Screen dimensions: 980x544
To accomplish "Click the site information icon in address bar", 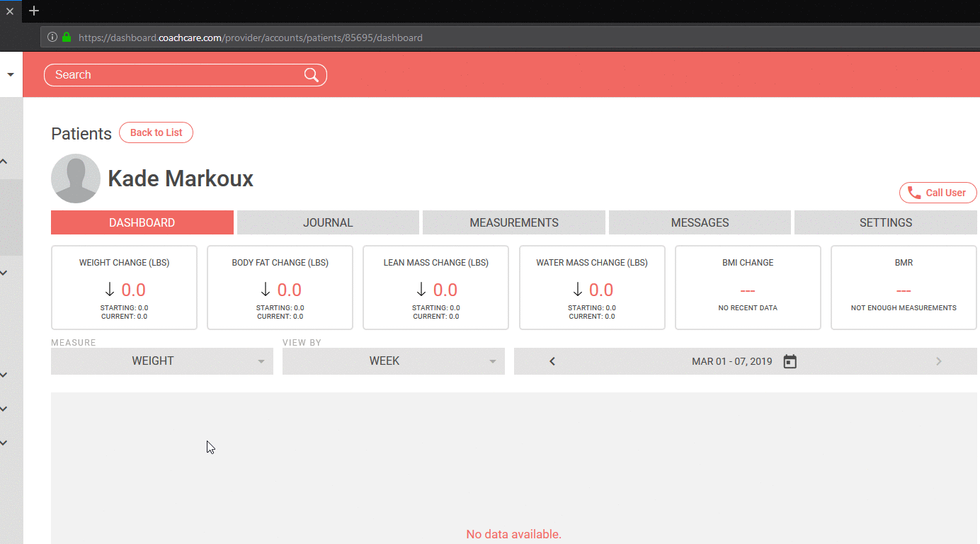I will click(52, 38).
